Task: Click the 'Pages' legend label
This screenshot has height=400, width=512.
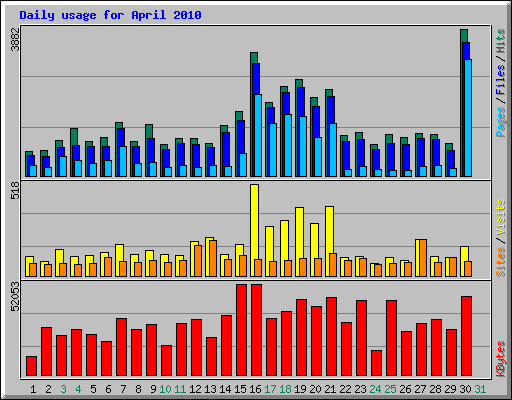Action: (x=500, y=122)
